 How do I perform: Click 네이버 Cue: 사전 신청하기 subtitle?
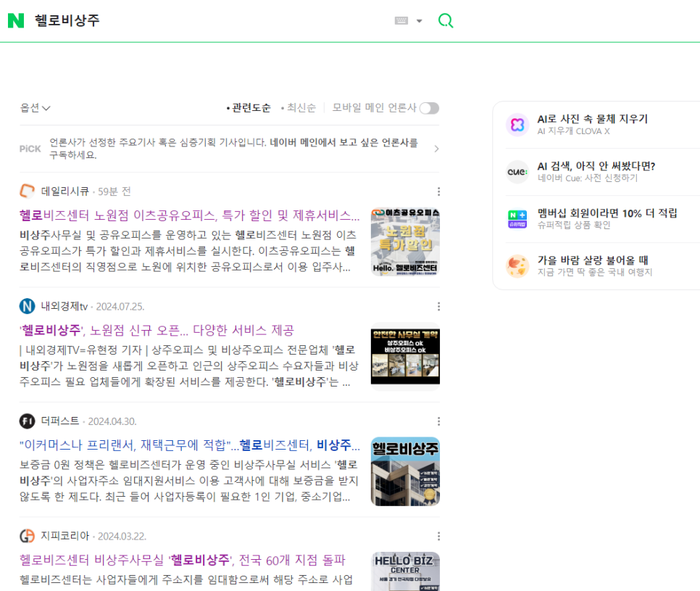(588, 178)
